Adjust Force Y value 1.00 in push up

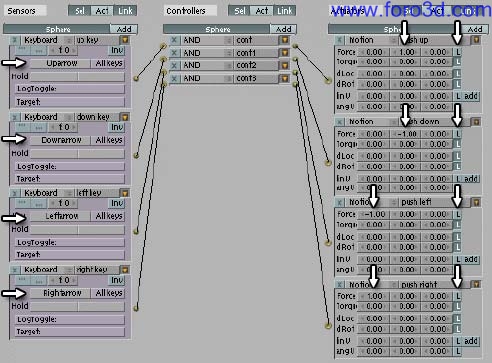pyautogui.click(x=406, y=52)
